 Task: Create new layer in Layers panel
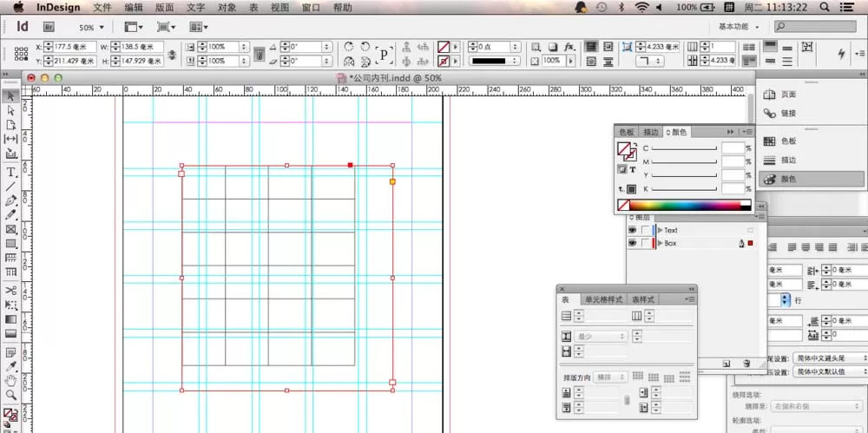[x=727, y=364]
